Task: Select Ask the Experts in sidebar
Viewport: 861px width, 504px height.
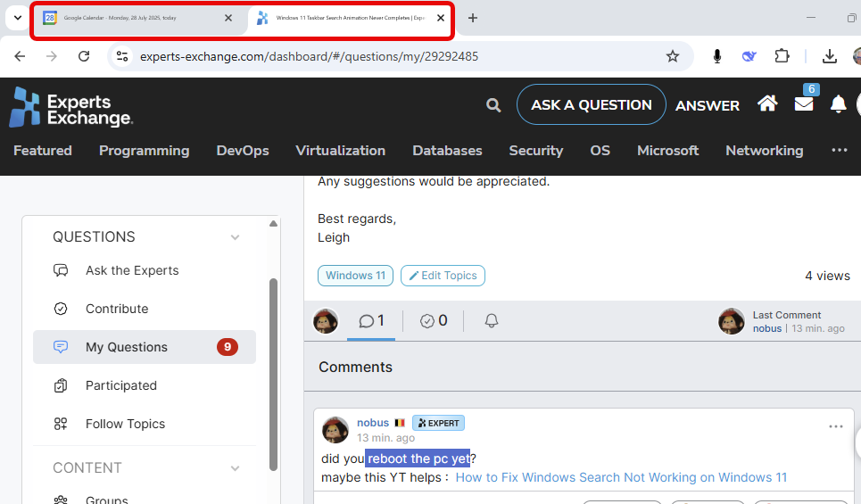Action: pos(145,270)
